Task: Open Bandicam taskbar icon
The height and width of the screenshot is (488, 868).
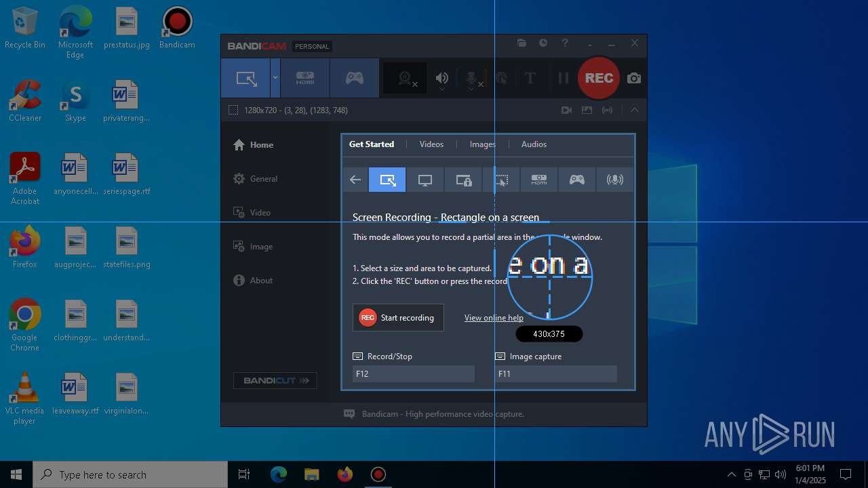Action: point(378,474)
